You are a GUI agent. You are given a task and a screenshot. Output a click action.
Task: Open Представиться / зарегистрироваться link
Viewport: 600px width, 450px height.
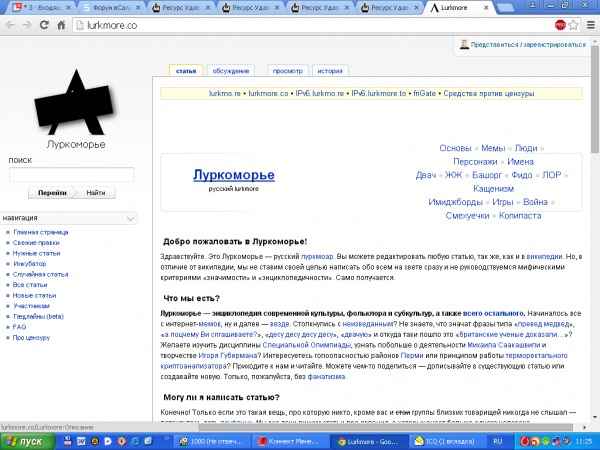[x=528, y=45]
